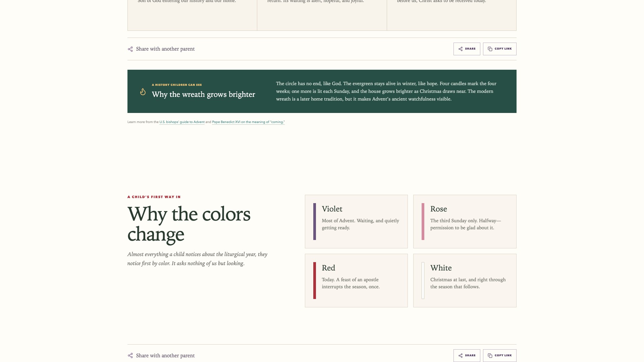
Task: Click 'Most of Advent. Waiting, and quietly getting ready.'
Action: click(361, 224)
